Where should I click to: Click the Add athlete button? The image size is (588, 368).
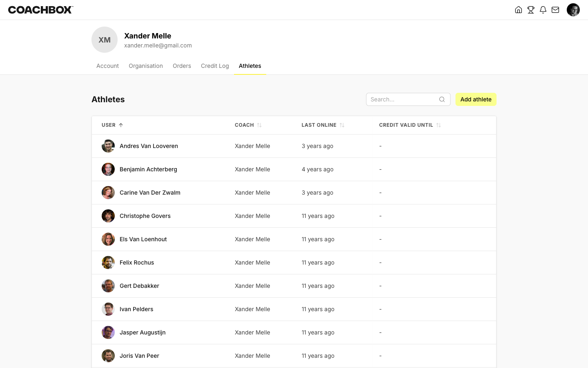pyautogui.click(x=476, y=99)
